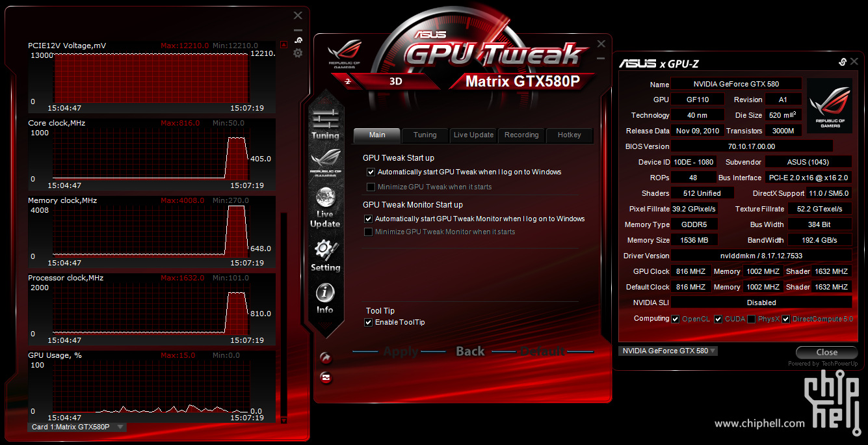Toggle the PhysX checkbox in GPU-Z
The width and height of the screenshot is (868, 445).
tap(752, 319)
